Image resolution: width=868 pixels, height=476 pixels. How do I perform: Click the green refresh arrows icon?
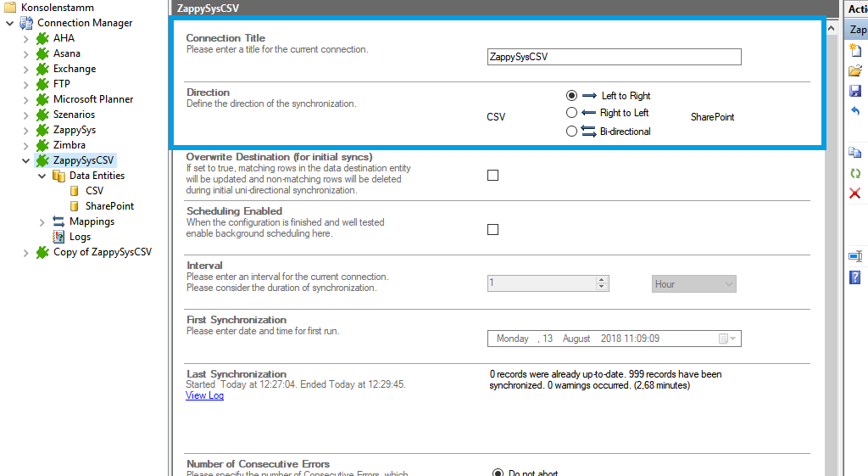[855, 173]
